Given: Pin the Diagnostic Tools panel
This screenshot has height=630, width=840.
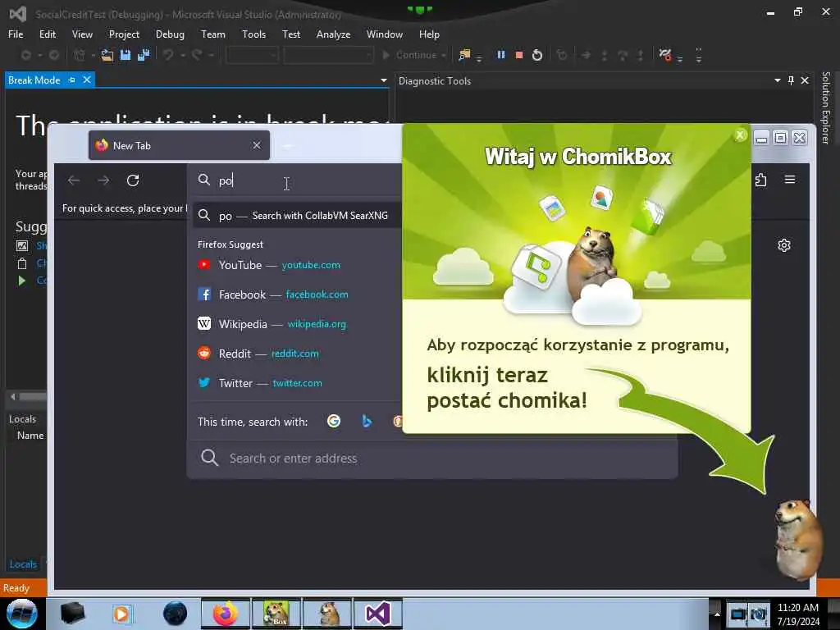Looking at the screenshot, I should coord(792,80).
